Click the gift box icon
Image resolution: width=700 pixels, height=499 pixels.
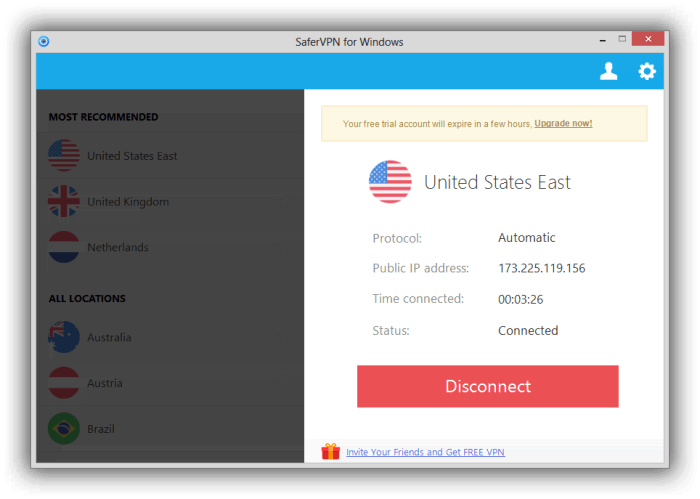point(331,451)
